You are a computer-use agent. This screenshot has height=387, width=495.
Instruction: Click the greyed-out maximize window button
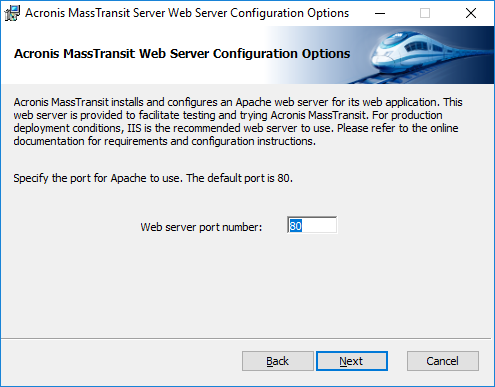pyautogui.click(x=425, y=13)
